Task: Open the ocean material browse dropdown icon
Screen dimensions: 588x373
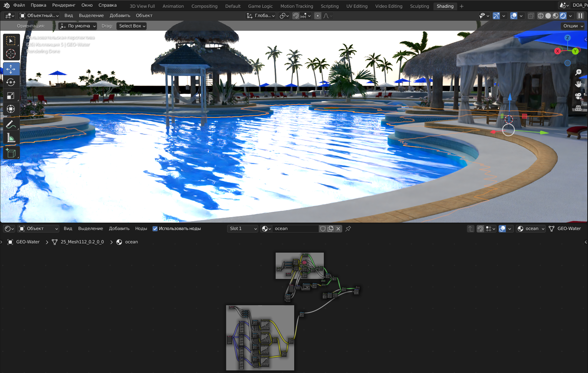Action: point(266,229)
